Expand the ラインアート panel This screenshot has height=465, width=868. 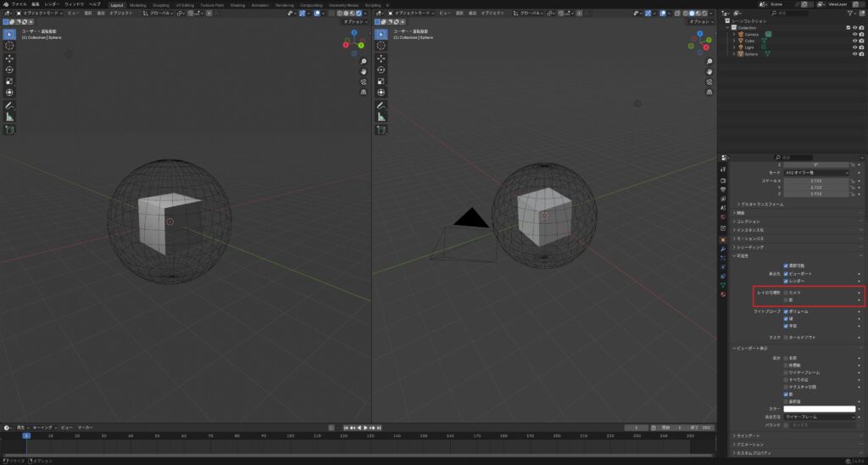748,436
